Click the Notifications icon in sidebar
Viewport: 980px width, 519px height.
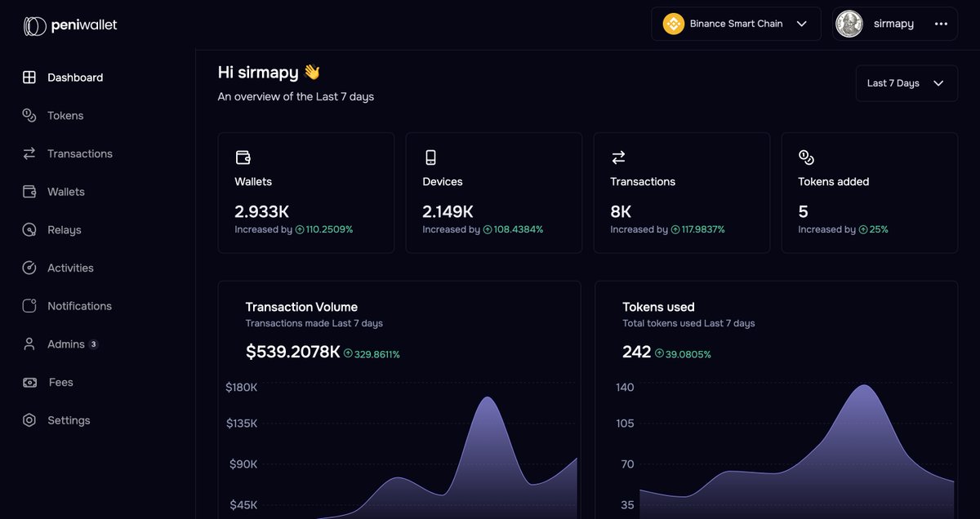click(x=29, y=306)
